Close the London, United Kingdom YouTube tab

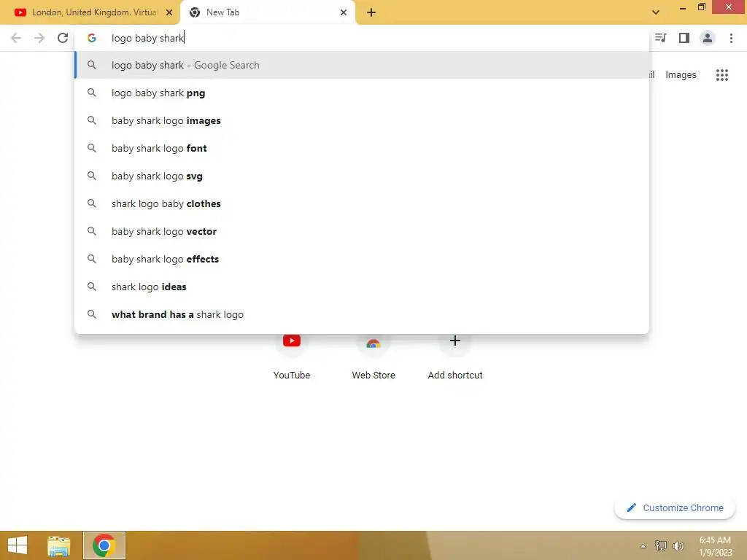pyautogui.click(x=169, y=12)
